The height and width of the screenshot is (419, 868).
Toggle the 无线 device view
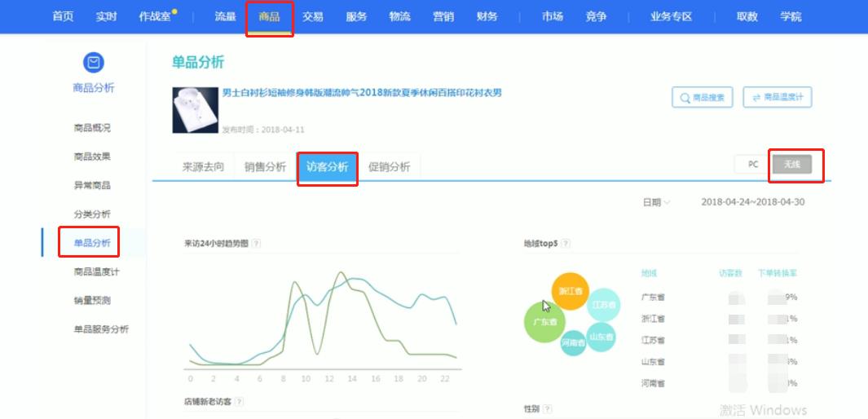[792, 164]
